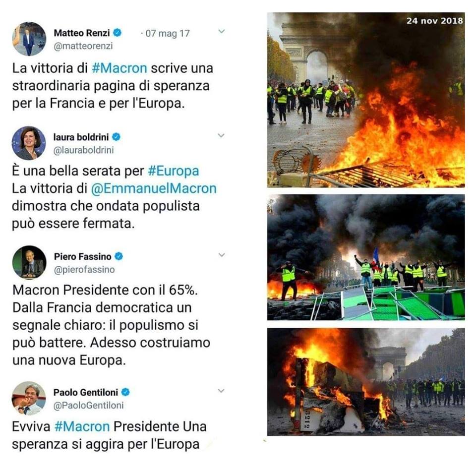This screenshot has height=476, width=476.
Task: Open laura boldrini's profile avatar
Action: 29,143
